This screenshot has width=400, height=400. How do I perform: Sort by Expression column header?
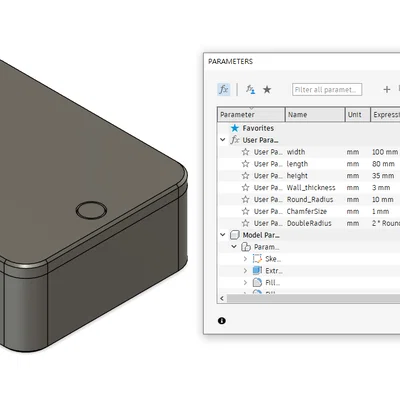pyautogui.click(x=386, y=115)
